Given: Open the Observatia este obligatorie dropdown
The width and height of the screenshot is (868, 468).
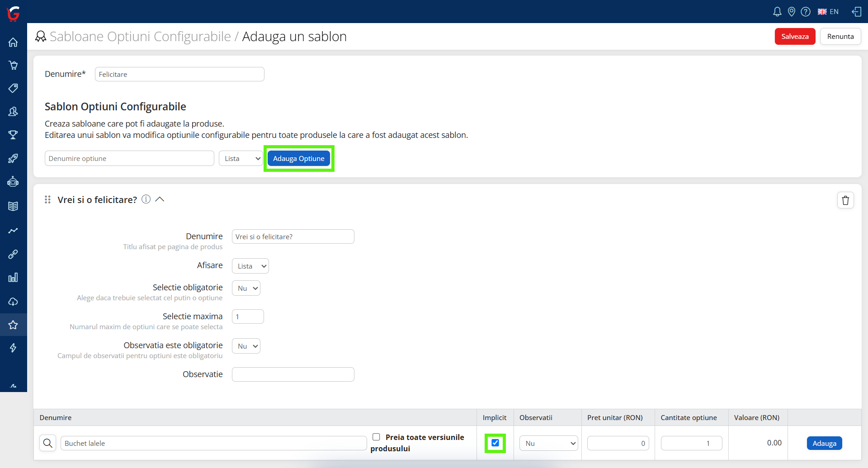Looking at the screenshot, I should pyautogui.click(x=246, y=346).
